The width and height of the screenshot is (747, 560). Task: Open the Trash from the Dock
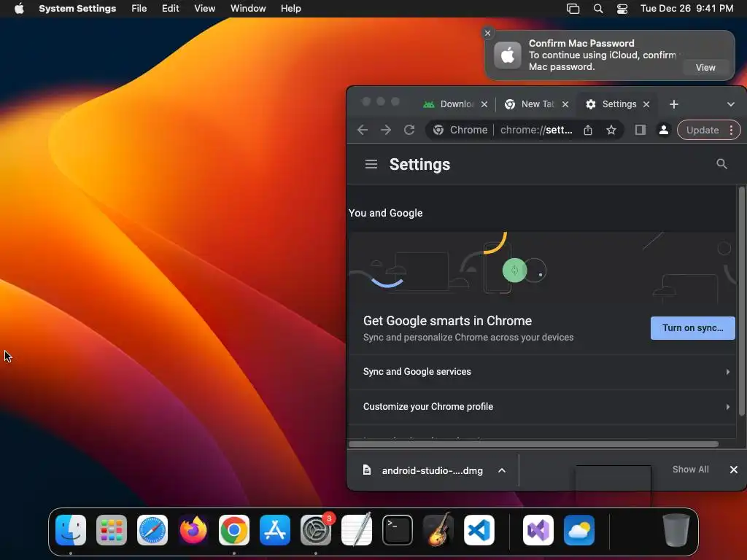tap(676, 530)
